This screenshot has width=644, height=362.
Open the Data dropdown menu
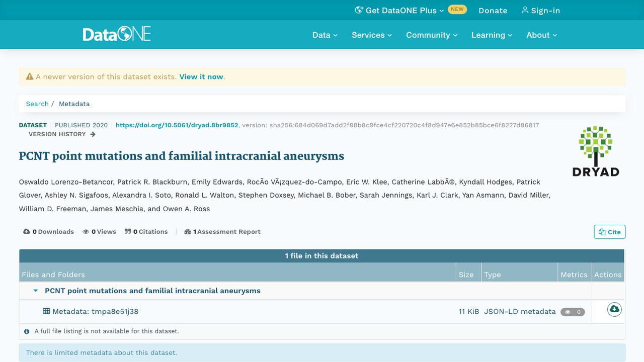(325, 35)
